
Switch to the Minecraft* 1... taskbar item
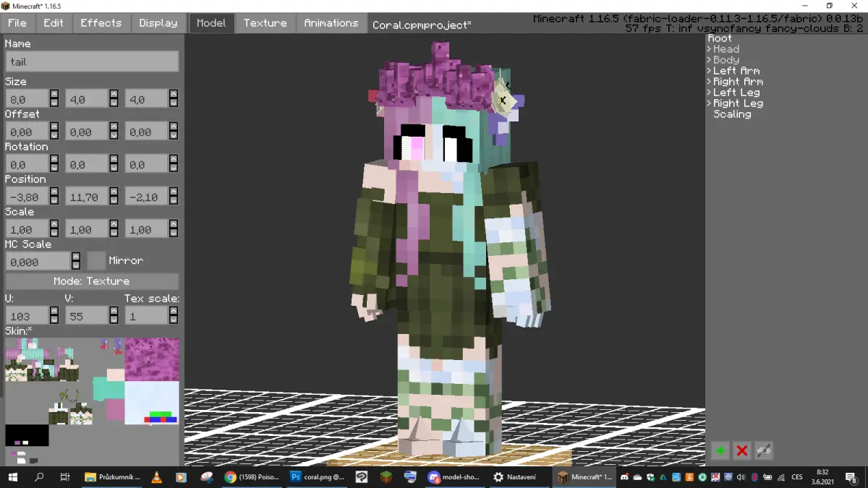584,477
